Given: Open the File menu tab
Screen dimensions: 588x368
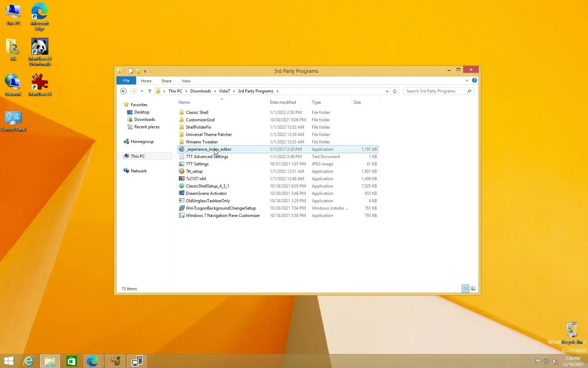Looking at the screenshot, I should pyautogui.click(x=126, y=81).
